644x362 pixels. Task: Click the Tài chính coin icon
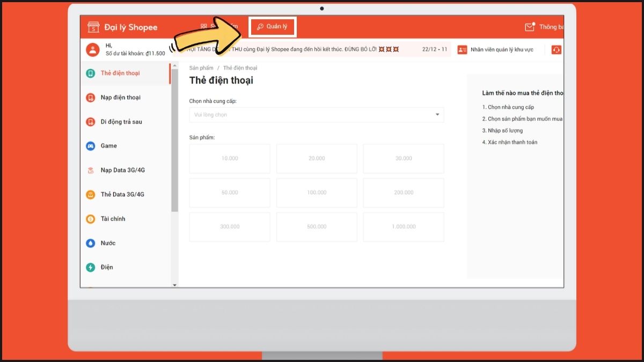click(x=91, y=219)
